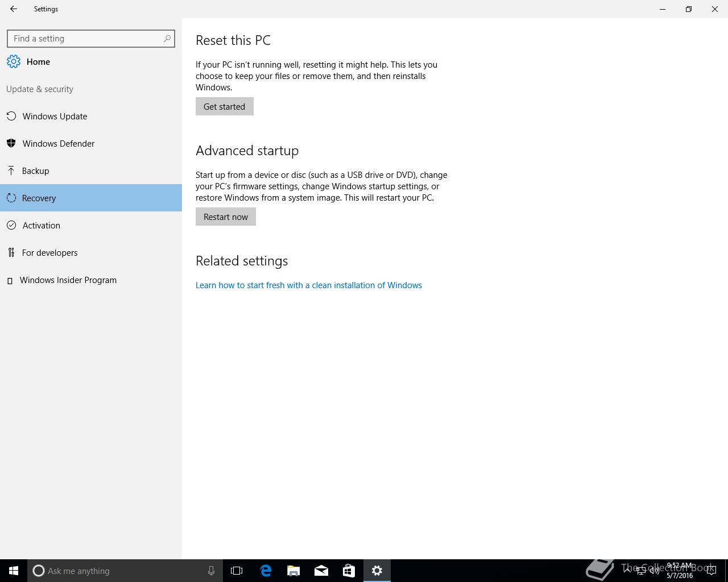Click the Windows Insider Program icon
The image size is (728, 582).
coord(10,281)
